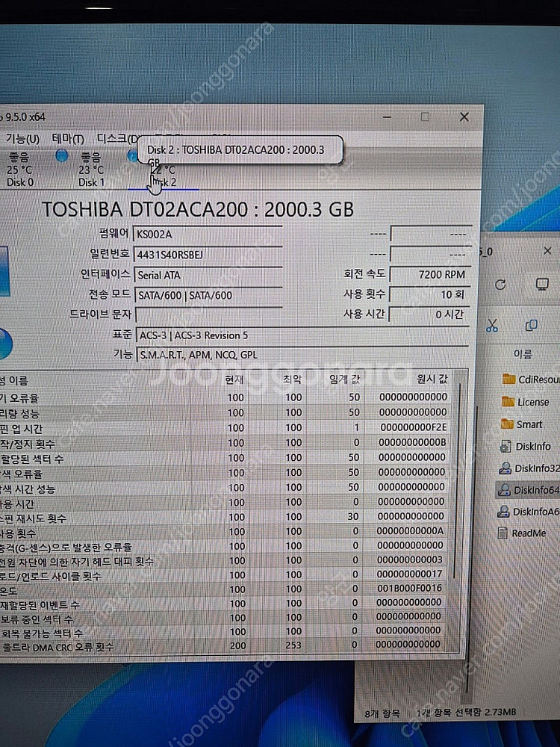This screenshot has height=747, width=560.
Task: Select the DiskInfo settings file
Action: 525,447
